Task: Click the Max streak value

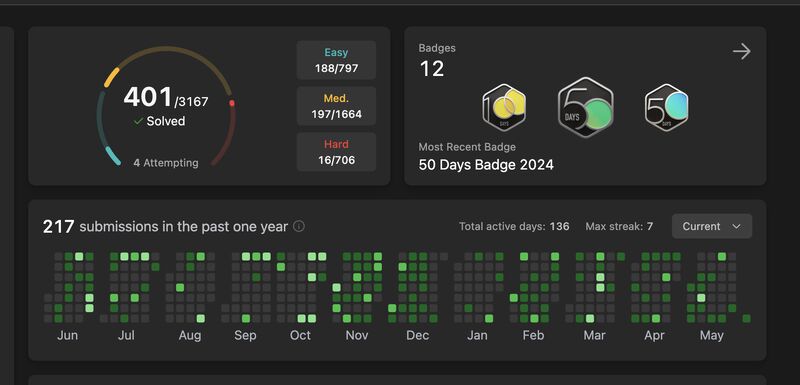Action: pos(650,226)
